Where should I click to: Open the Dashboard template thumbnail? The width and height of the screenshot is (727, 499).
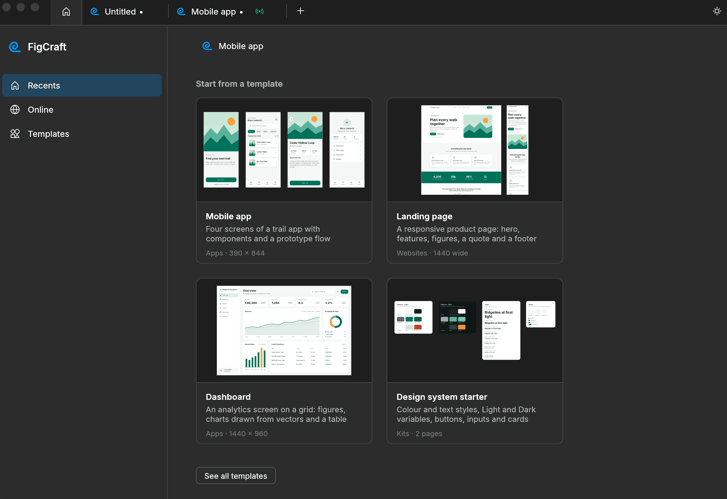point(284,330)
